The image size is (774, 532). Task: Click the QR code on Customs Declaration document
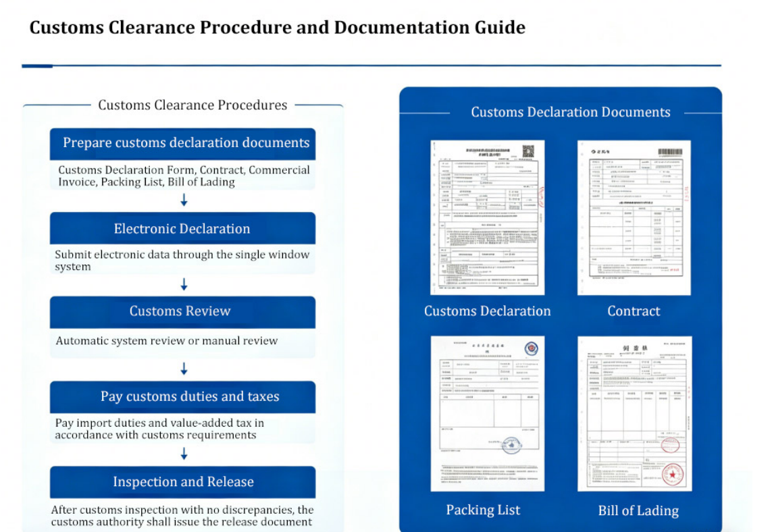click(x=528, y=151)
